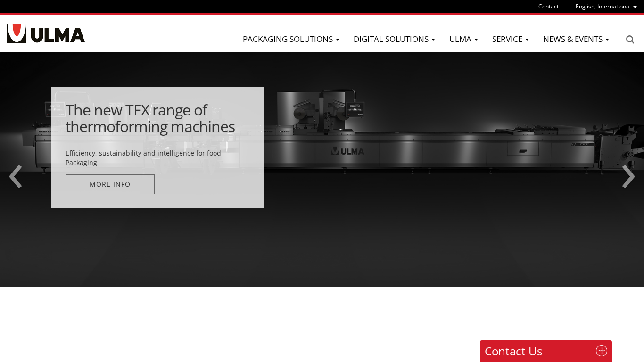
Task: Select the TFX thermoforming machines headline
Action: click(150, 118)
